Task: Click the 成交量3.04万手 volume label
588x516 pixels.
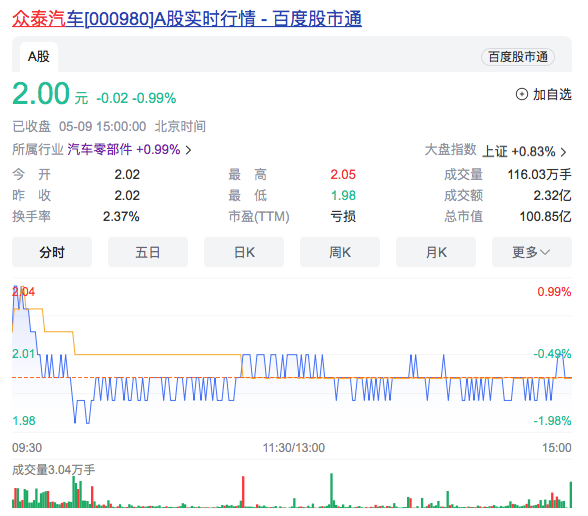Action: coord(54,470)
